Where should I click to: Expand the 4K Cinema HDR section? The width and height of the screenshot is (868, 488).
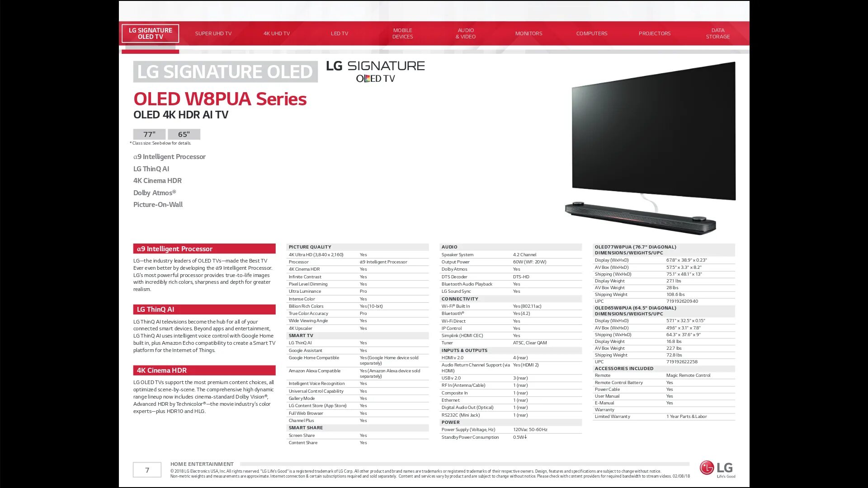click(161, 370)
